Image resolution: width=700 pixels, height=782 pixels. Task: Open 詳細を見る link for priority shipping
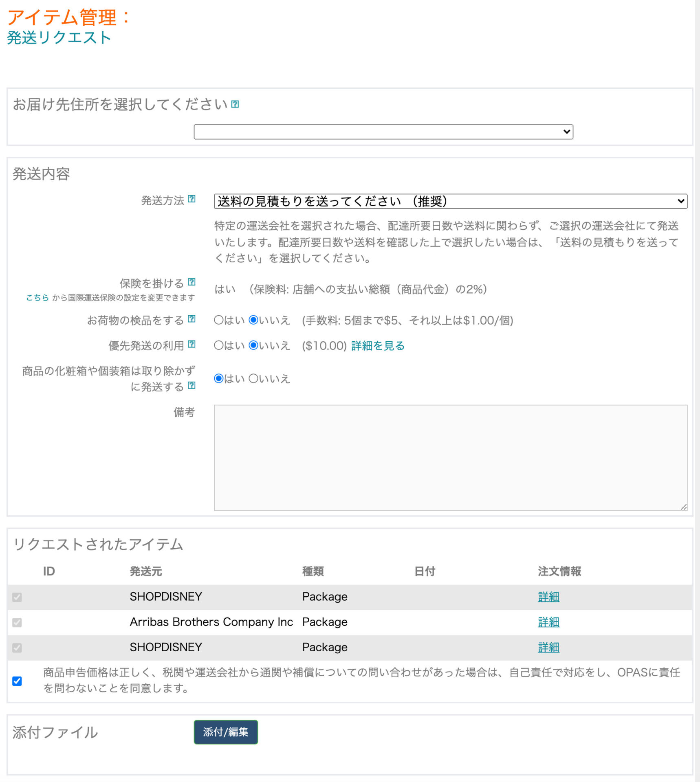pos(378,346)
